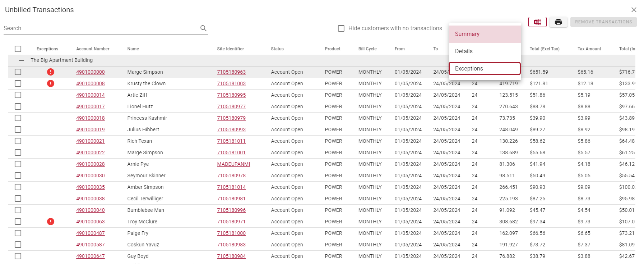
Task: Click the amount $651.59
Action: click(x=539, y=72)
